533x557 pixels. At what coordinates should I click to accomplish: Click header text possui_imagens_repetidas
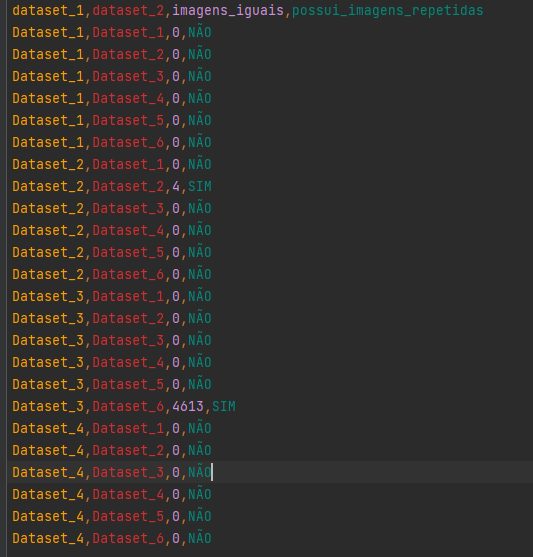[x=387, y=11]
